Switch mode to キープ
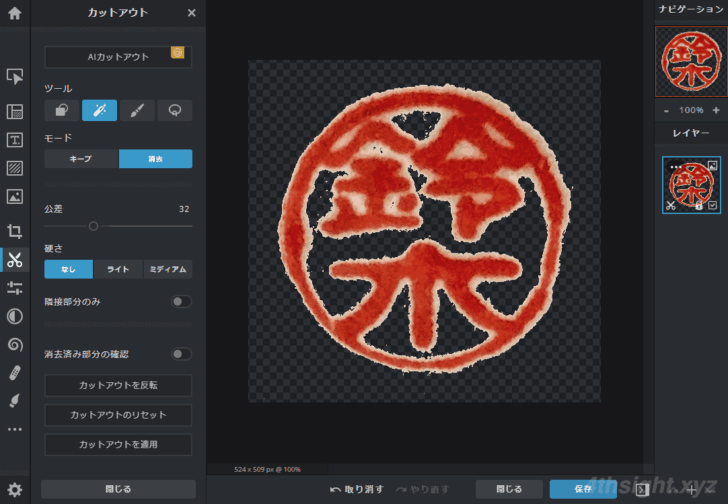Image resolution: width=728 pixels, height=504 pixels. click(x=81, y=158)
